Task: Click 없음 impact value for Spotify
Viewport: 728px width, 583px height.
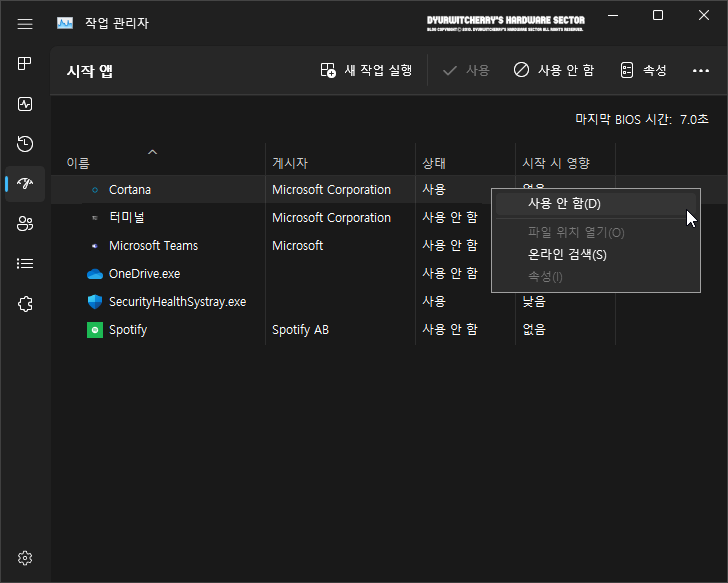Action: click(x=534, y=330)
